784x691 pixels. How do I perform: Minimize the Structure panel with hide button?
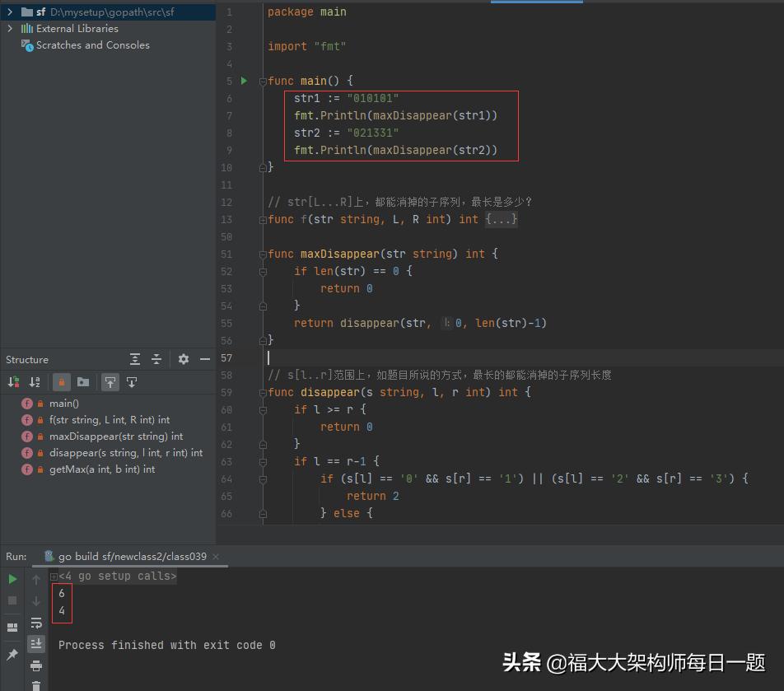pyautogui.click(x=205, y=359)
